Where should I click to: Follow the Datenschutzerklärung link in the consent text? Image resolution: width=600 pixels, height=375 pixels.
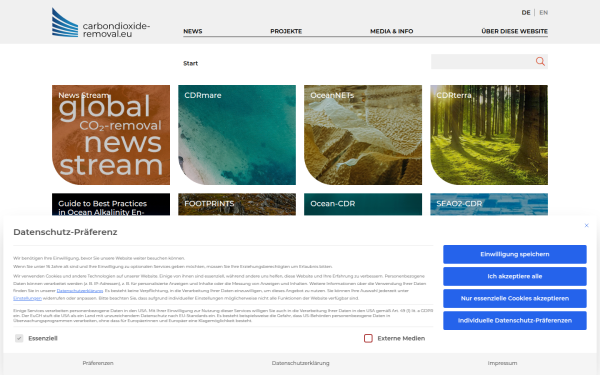80,291
